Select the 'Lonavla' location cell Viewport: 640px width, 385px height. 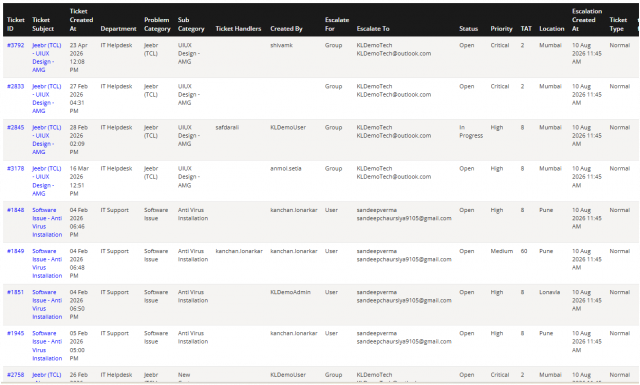(x=549, y=292)
